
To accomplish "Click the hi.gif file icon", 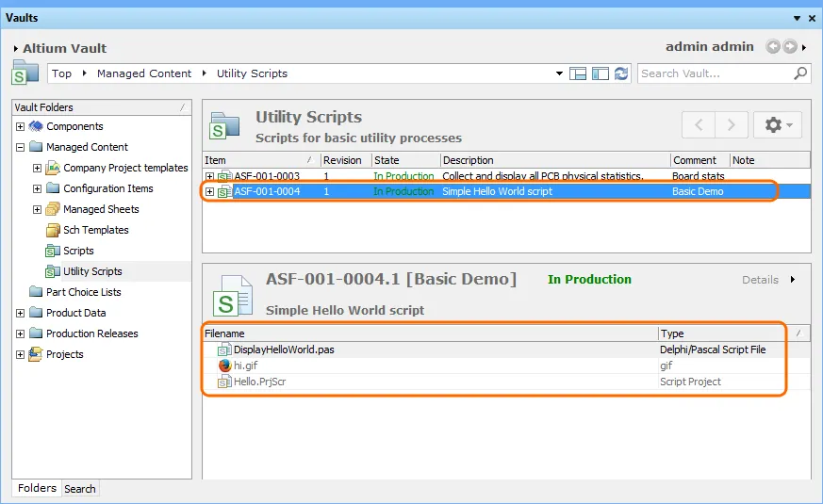I will [x=224, y=366].
